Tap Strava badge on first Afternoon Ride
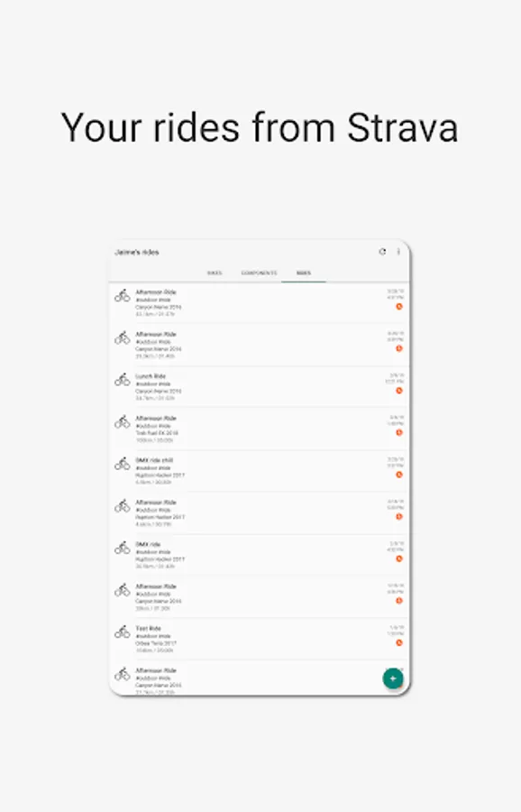The height and width of the screenshot is (812, 521). click(399, 307)
